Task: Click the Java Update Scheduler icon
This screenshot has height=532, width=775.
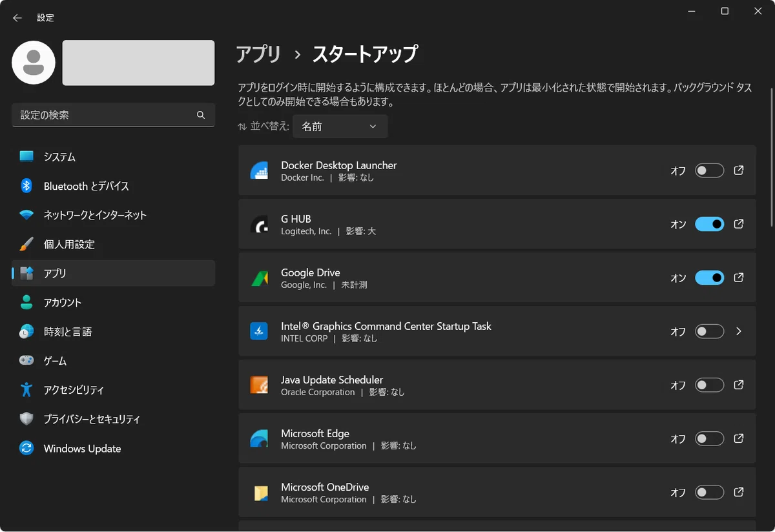Action: coord(259,385)
